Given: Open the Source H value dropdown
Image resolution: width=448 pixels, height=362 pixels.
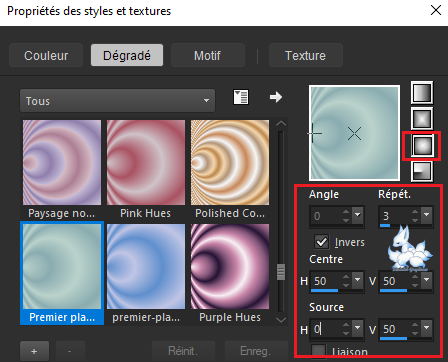Looking at the screenshot, I should pyautogui.click(x=358, y=329).
